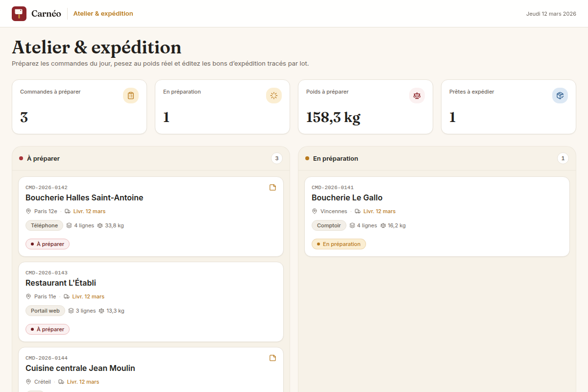Image resolution: width=588 pixels, height=392 pixels.
Task: Click the layers icon beside 4 lignes in CMD-2026-0141
Action: click(352, 225)
